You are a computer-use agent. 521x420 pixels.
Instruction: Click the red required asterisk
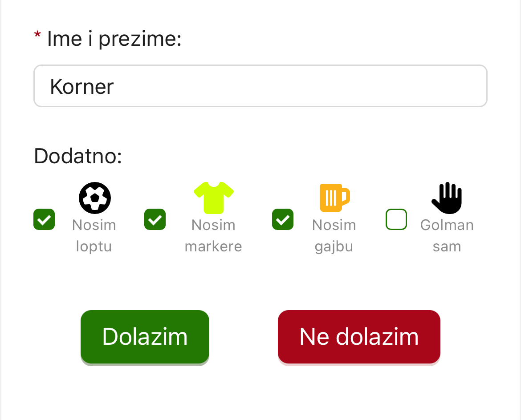pos(37,35)
